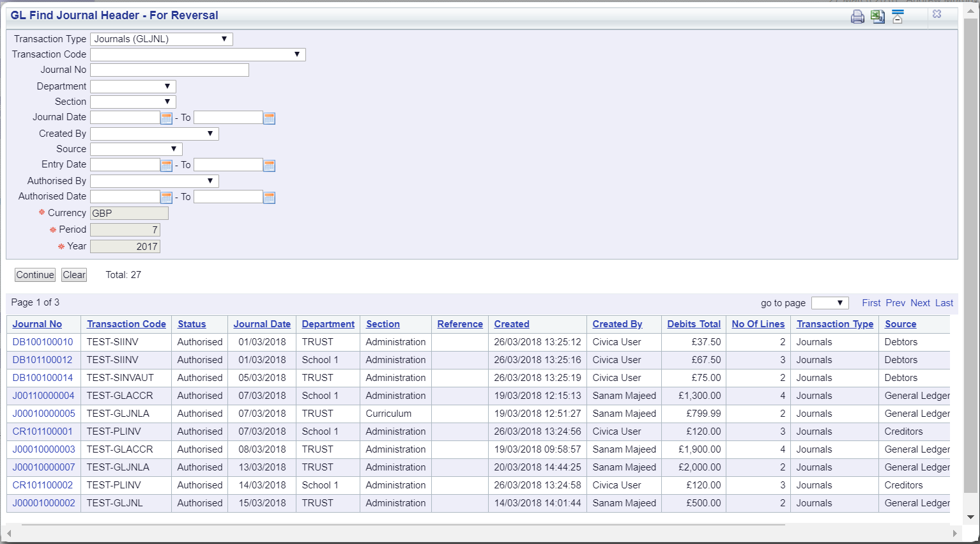Click the Journal Date from field

pyautogui.click(x=125, y=118)
